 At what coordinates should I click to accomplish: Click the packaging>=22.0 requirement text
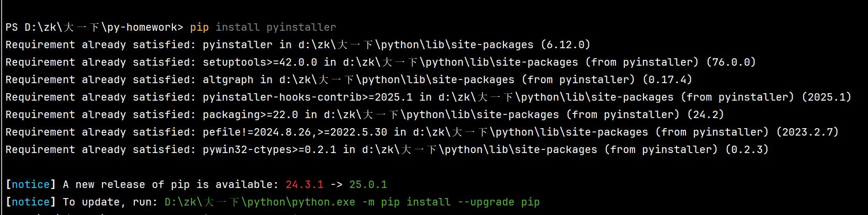250,114
